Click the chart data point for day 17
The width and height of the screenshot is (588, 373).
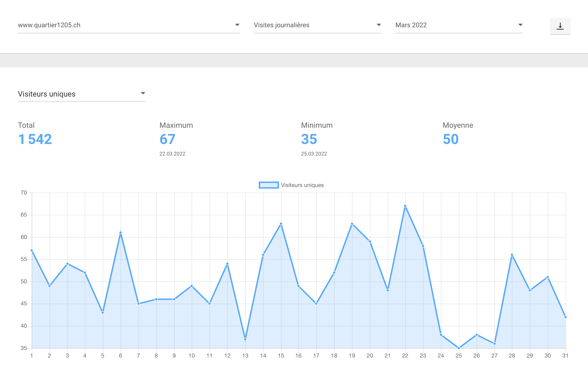coord(316,304)
